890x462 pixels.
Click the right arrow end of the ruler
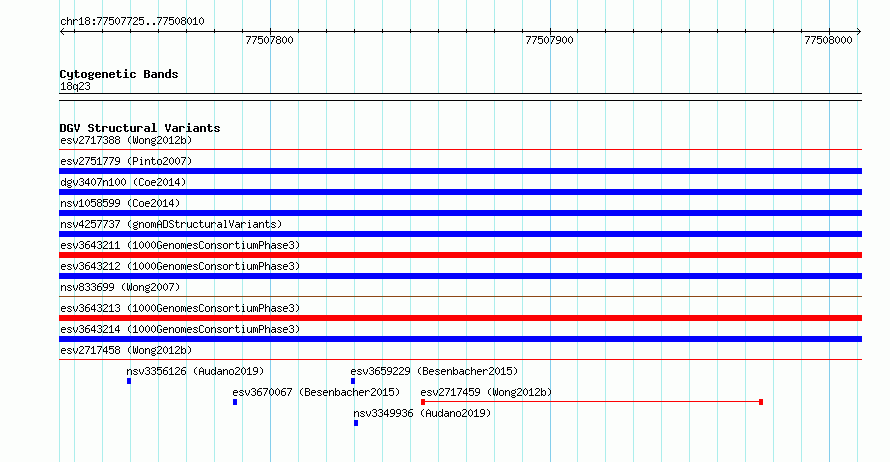859,31
